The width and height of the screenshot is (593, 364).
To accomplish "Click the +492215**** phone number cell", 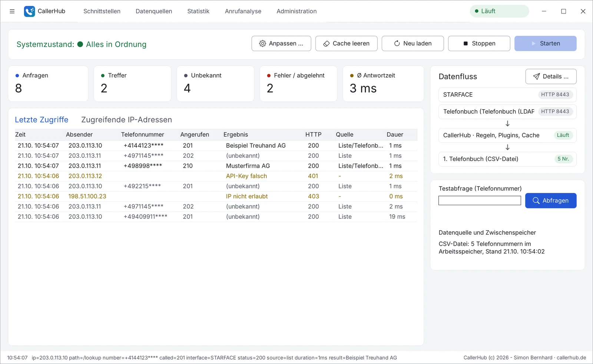I will 142,186.
